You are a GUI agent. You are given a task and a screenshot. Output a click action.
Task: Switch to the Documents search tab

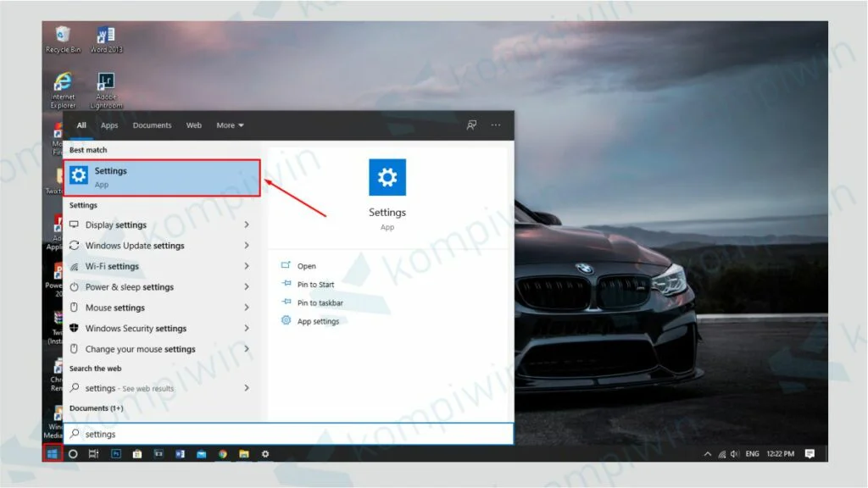tap(152, 125)
